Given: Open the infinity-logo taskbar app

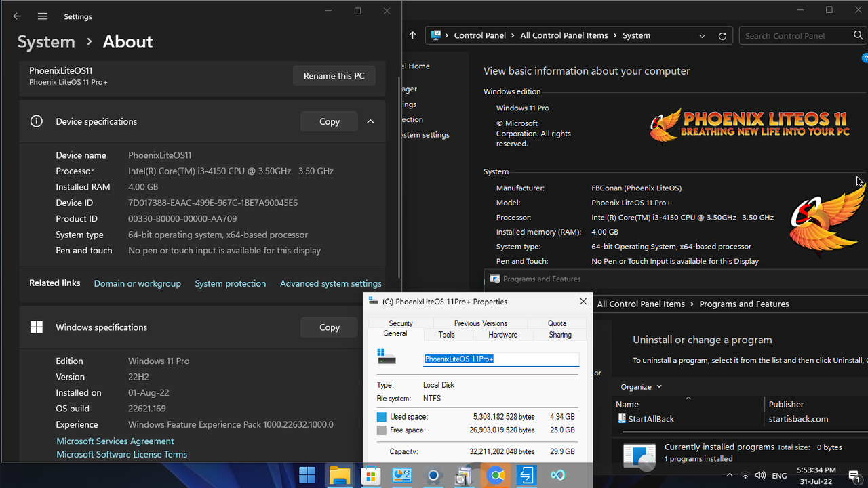Looking at the screenshot, I should tap(557, 476).
